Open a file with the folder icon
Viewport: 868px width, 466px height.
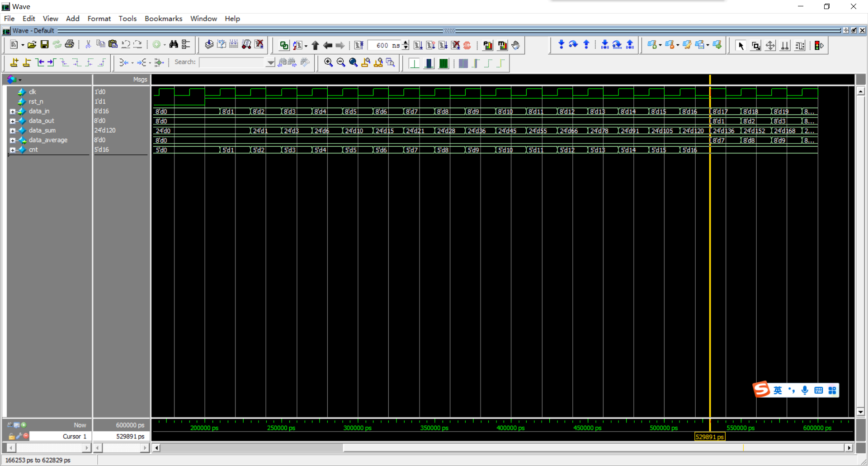[32, 45]
